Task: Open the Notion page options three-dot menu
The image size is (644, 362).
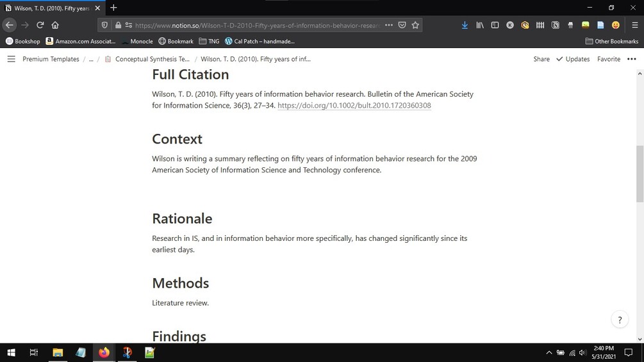Action: [x=632, y=59]
